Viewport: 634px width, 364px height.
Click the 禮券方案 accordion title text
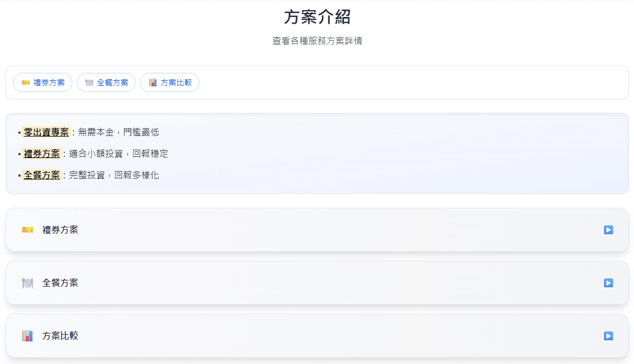60,230
